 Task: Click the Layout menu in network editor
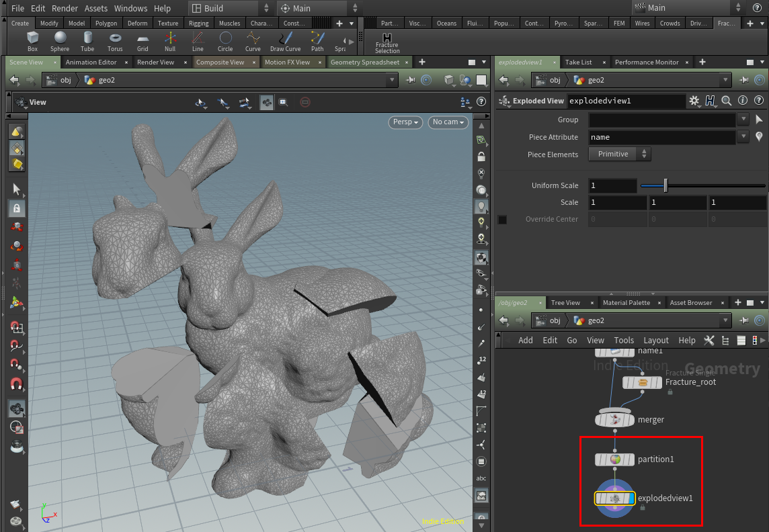[655, 341]
